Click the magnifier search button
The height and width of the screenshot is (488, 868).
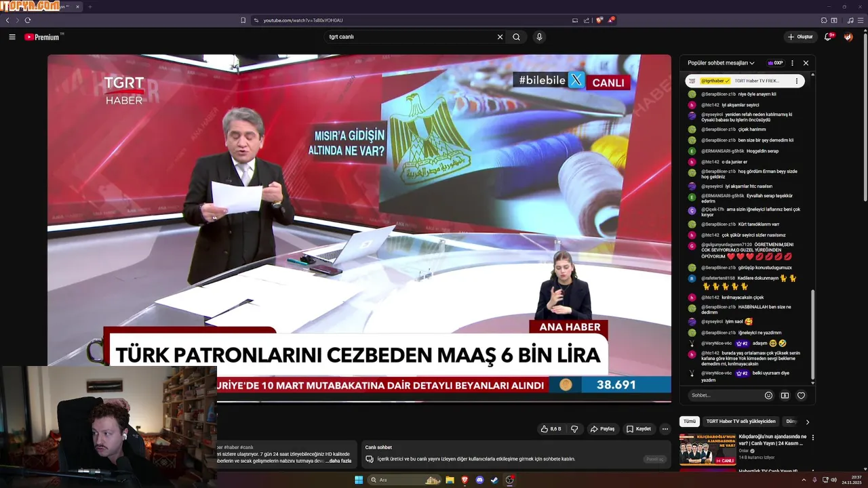(x=516, y=37)
